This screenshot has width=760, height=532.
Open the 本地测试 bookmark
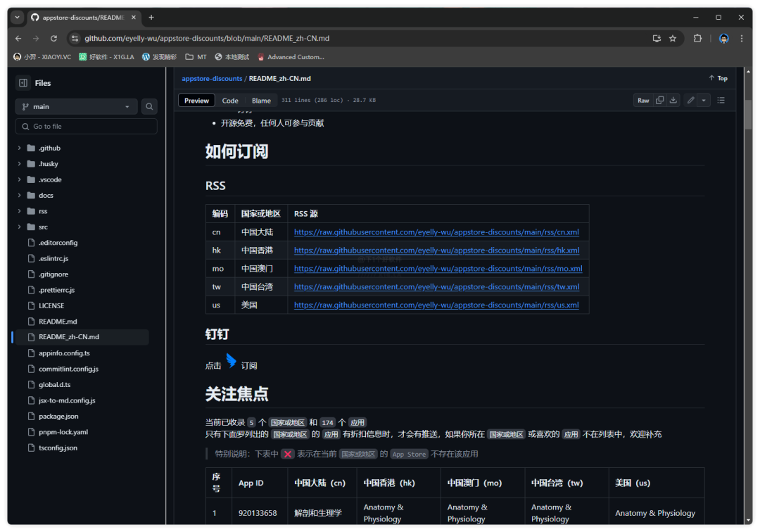(x=232, y=57)
